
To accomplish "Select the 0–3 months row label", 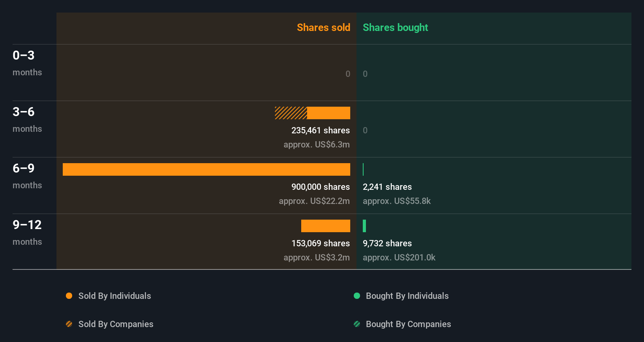I will click(27, 63).
